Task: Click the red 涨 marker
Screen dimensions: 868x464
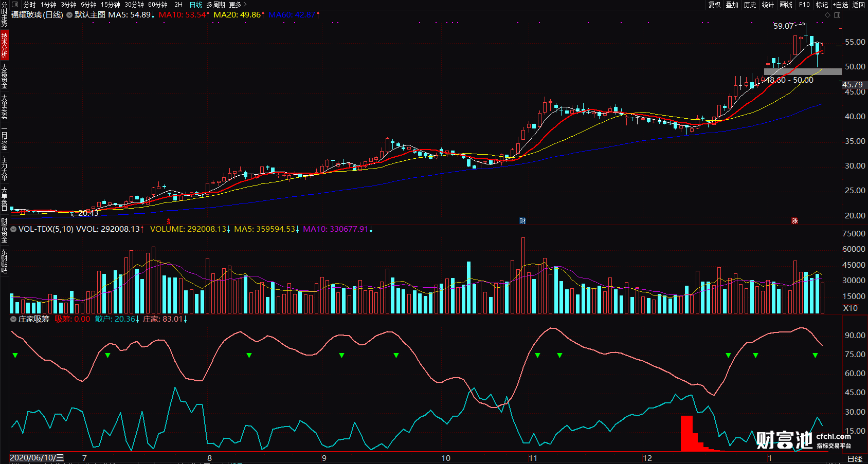Action: [x=794, y=221]
